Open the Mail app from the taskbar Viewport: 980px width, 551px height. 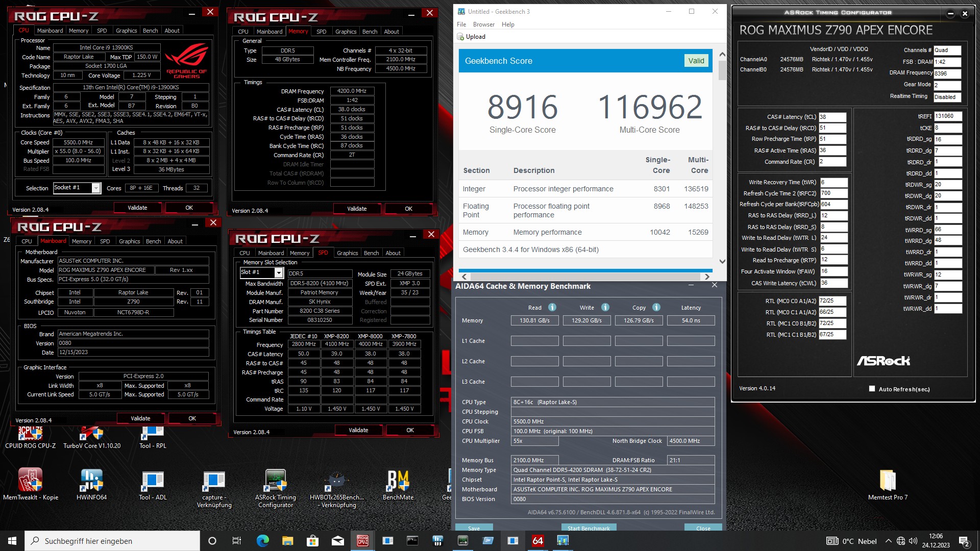click(x=338, y=541)
